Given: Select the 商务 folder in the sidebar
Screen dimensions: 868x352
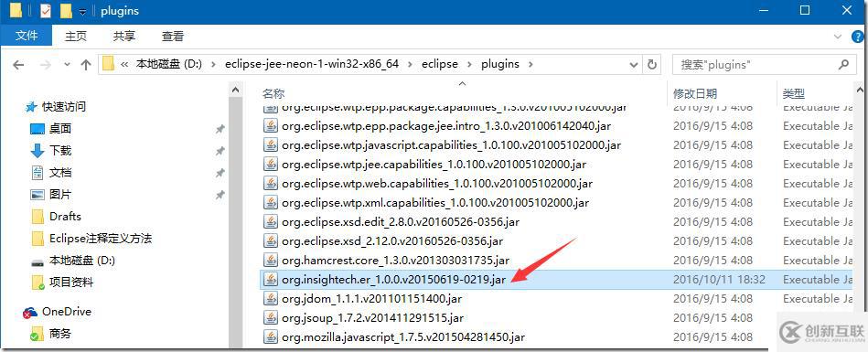Looking at the screenshot, I should click(60, 334).
